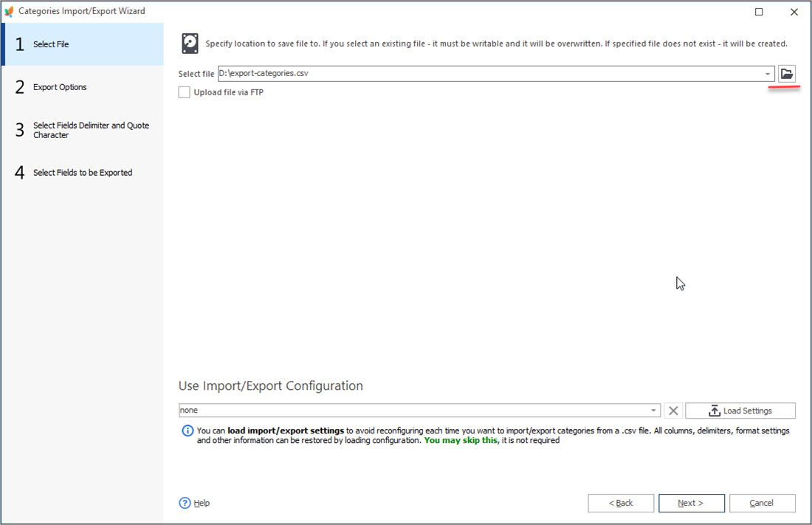Image resolution: width=812 pixels, height=525 pixels.
Task: Open the browse folder icon next to Select file
Action: (x=786, y=74)
